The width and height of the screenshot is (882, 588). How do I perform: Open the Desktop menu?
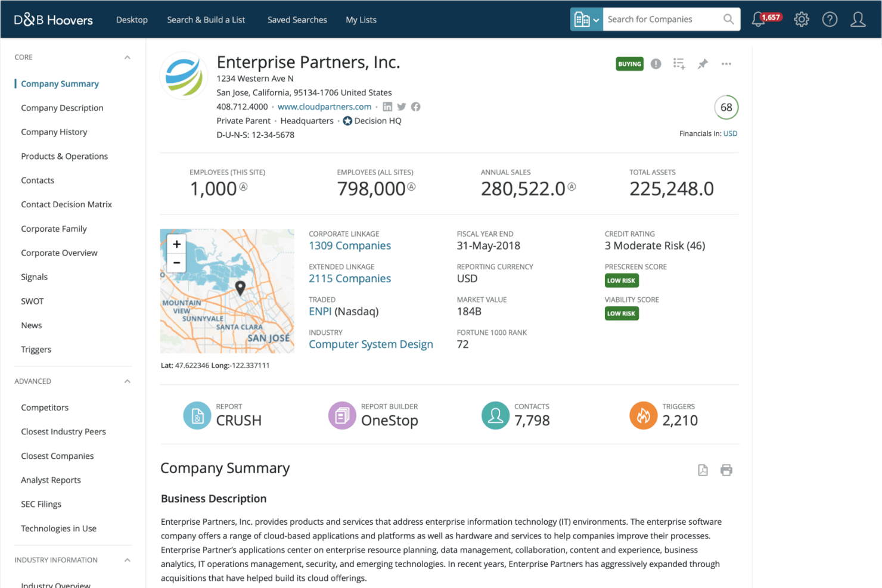click(x=132, y=20)
